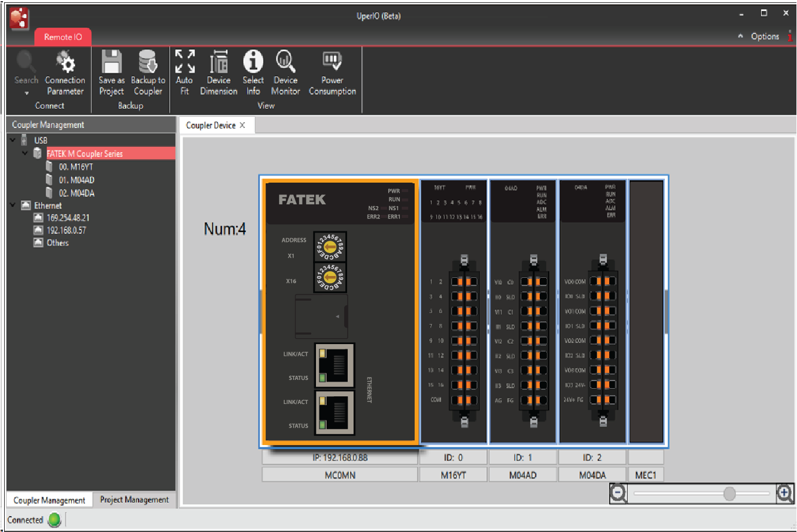797x532 pixels.
Task: Click module icon beside 00. M16YT
Action: [49, 166]
